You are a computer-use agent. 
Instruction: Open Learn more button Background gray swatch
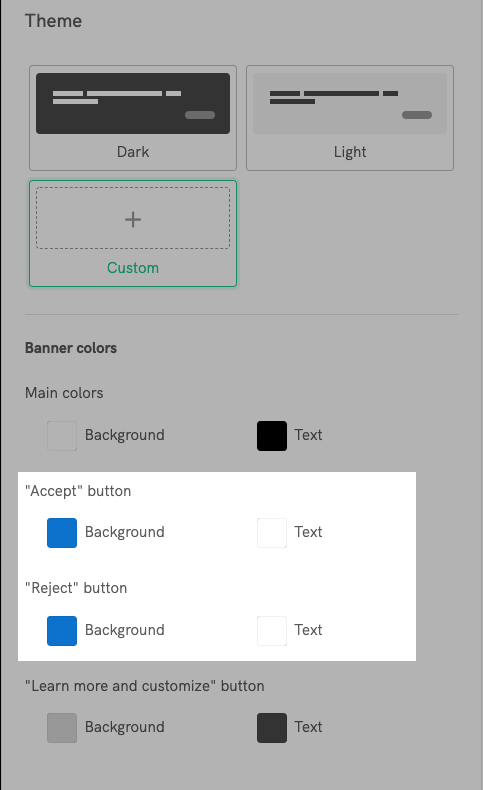62,728
